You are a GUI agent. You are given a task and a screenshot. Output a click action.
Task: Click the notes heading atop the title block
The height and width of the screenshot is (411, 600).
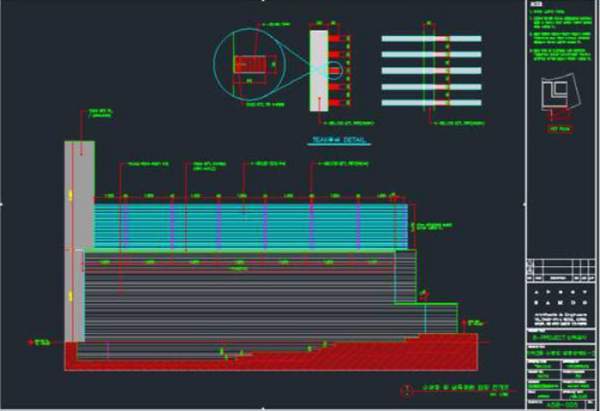tap(536, 4)
